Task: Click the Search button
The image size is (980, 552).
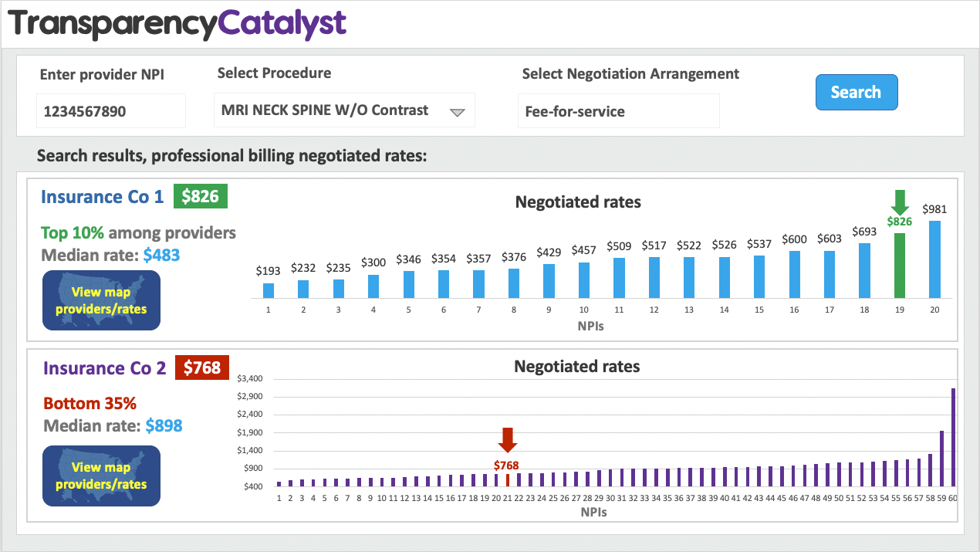Action: pyautogui.click(x=857, y=93)
